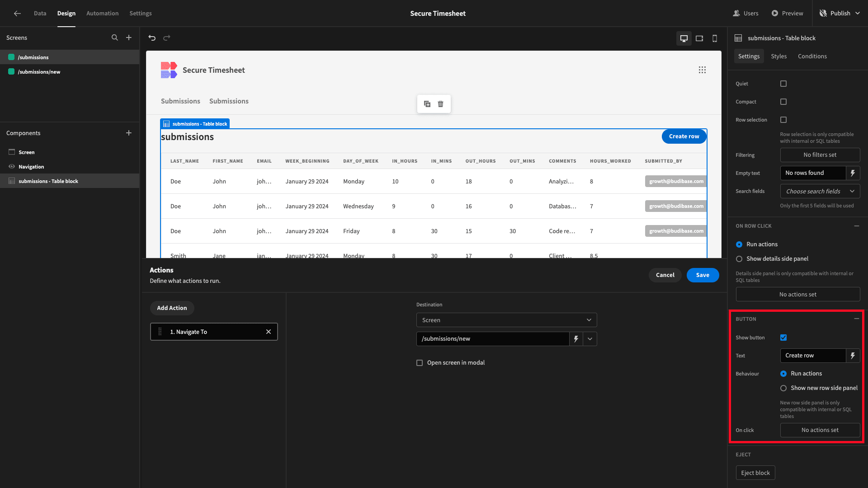Switch to the Conditions tab
This screenshot has height=488, width=868.
[x=812, y=56]
